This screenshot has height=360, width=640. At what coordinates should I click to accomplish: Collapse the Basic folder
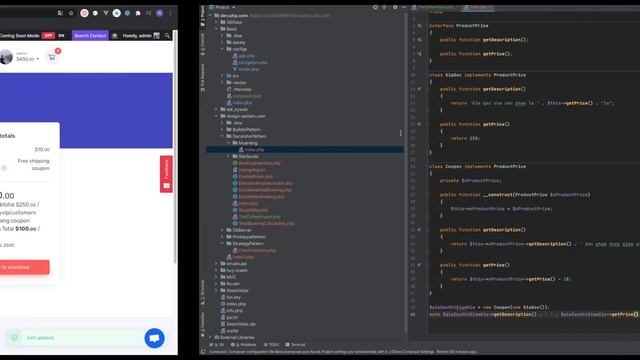click(216, 29)
